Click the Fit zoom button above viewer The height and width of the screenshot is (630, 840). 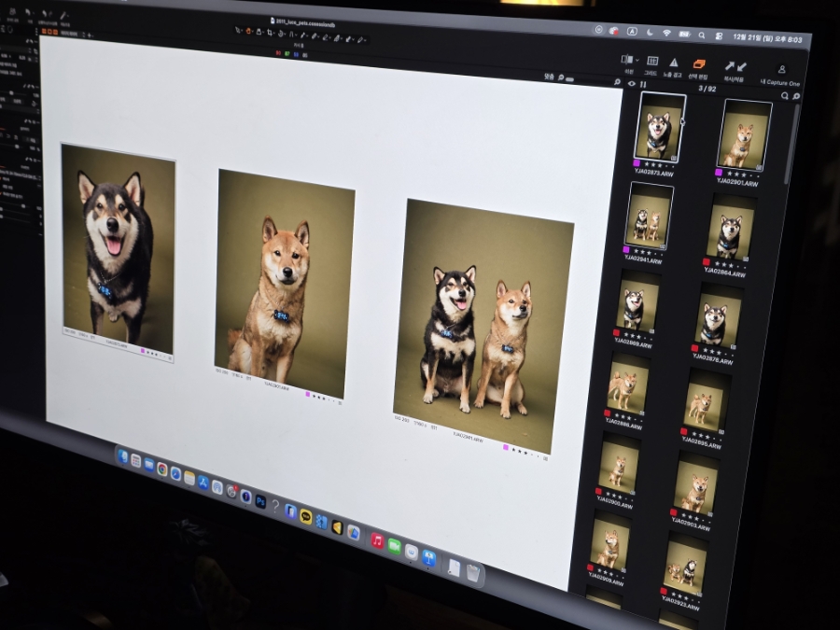tap(549, 77)
